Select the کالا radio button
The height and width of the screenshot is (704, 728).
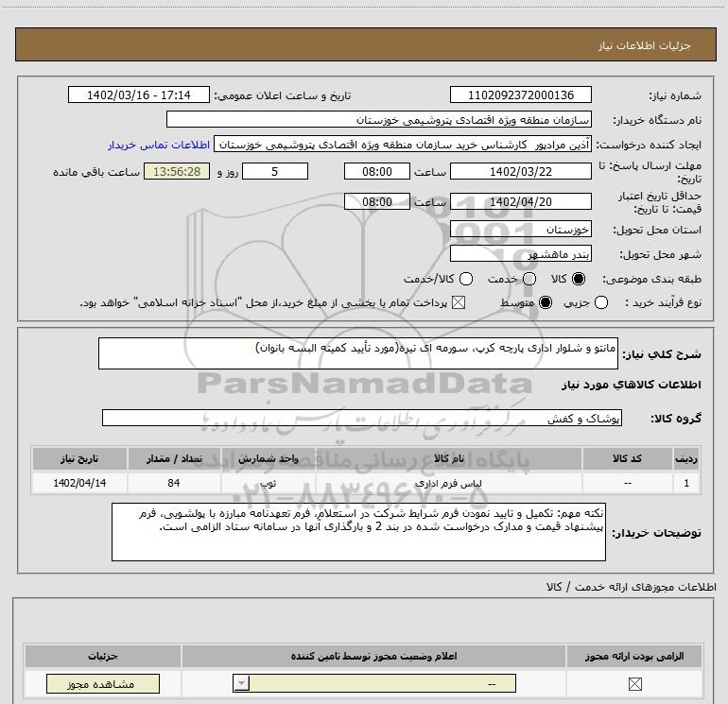(x=578, y=279)
